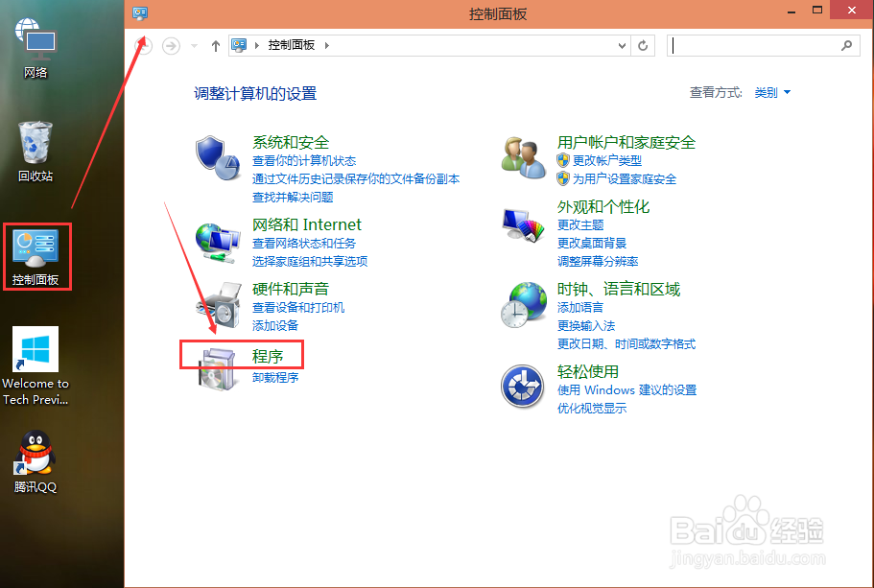Open the 查看方式 category dropdown

tap(772, 92)
